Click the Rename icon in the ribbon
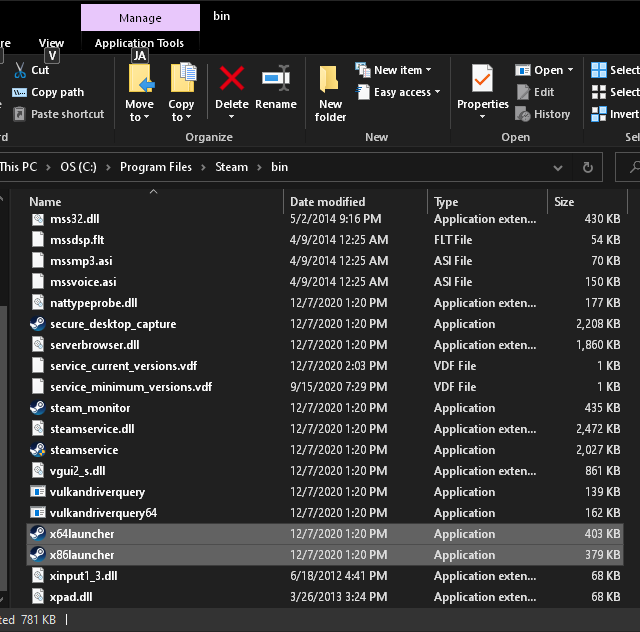 [x=276, y=78]
